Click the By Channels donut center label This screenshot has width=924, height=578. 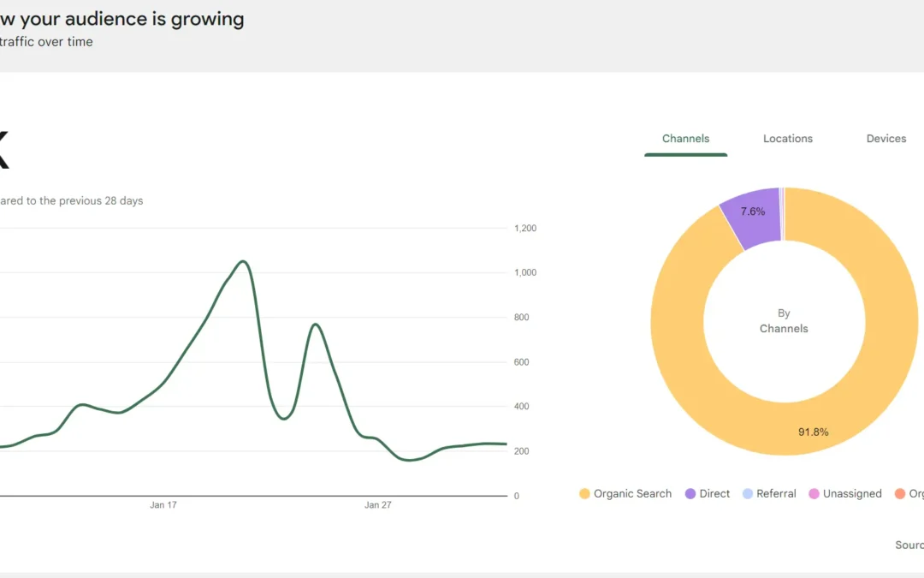(x=784, y=321)
